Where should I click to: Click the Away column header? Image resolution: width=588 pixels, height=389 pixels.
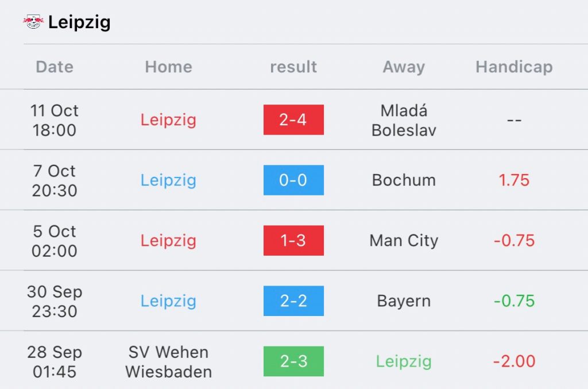coord(404,67)
